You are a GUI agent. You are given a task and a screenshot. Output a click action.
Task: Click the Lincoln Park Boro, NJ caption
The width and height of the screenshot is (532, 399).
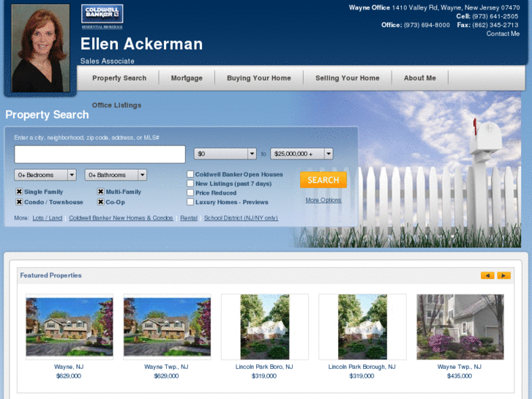click(264, 367)
